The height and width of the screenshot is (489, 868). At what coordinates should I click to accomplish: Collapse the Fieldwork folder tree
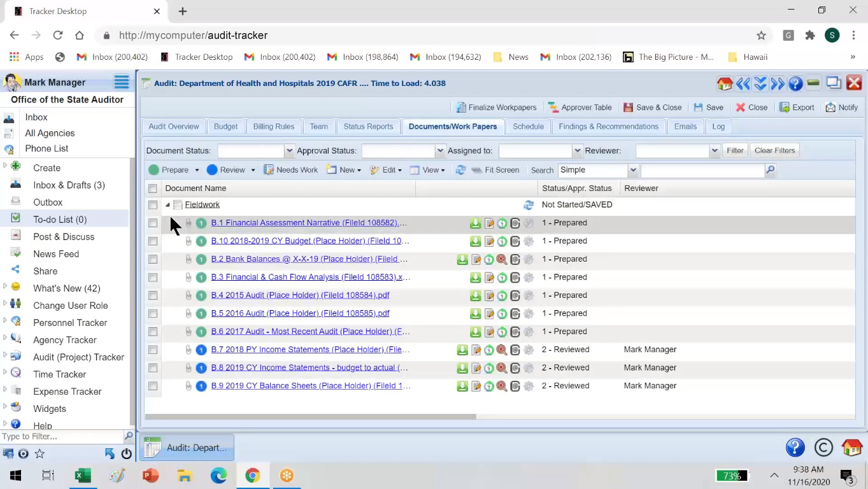pyautogui.click(x=167, y=205)
